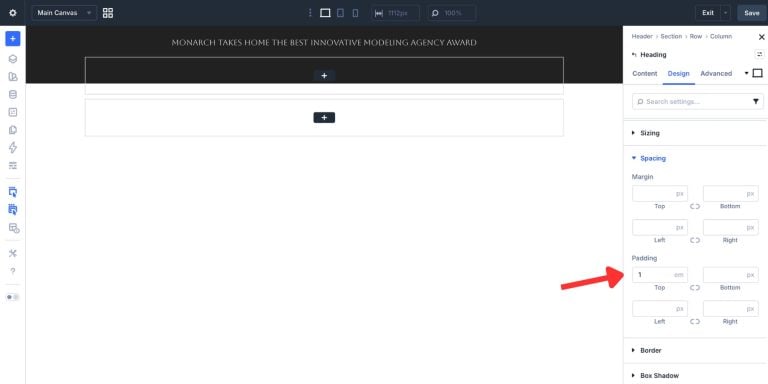Click the grid view icon next to Main Canvas
The width and height of the screenshot is (768, 384).
tap(108, 13)
